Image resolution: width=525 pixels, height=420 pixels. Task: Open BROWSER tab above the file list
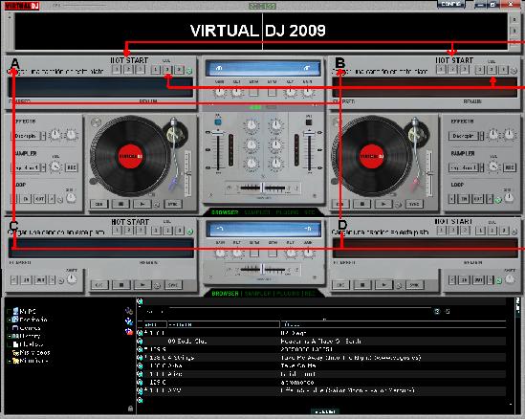(225, 294)
